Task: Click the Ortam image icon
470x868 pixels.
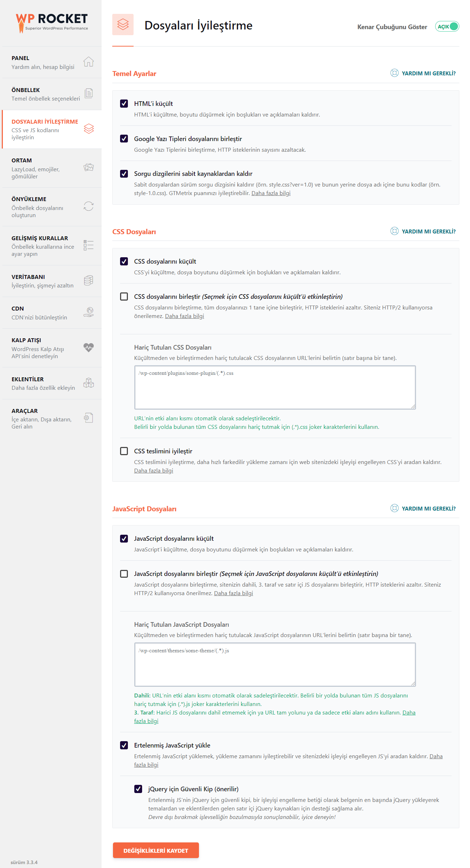Action: tap(88, 167)
